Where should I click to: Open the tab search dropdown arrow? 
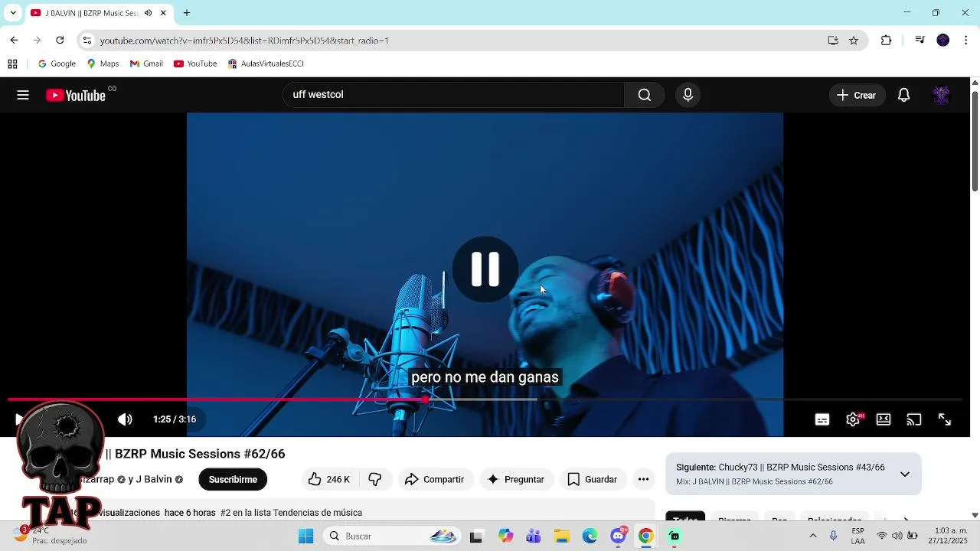[x=13, y=13]
